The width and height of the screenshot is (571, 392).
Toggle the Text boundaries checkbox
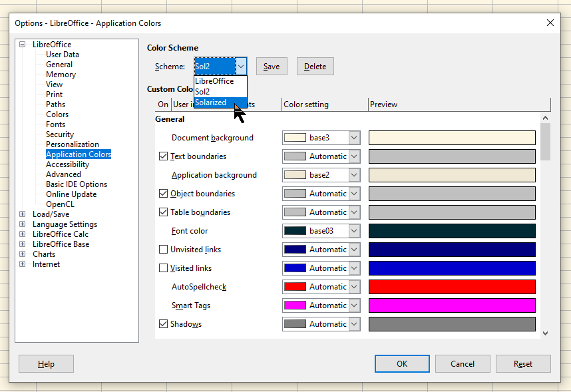(164, 156)
